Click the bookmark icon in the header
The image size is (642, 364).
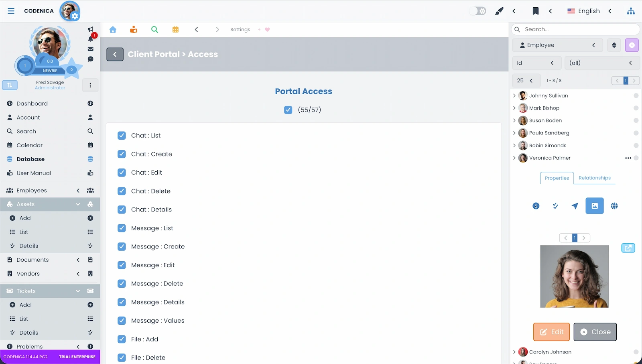point(536,11)
